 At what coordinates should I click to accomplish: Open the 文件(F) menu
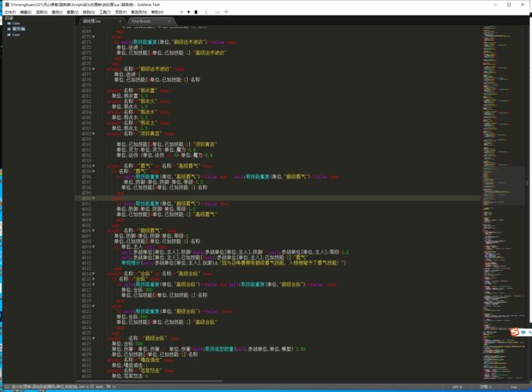[8, 13]
